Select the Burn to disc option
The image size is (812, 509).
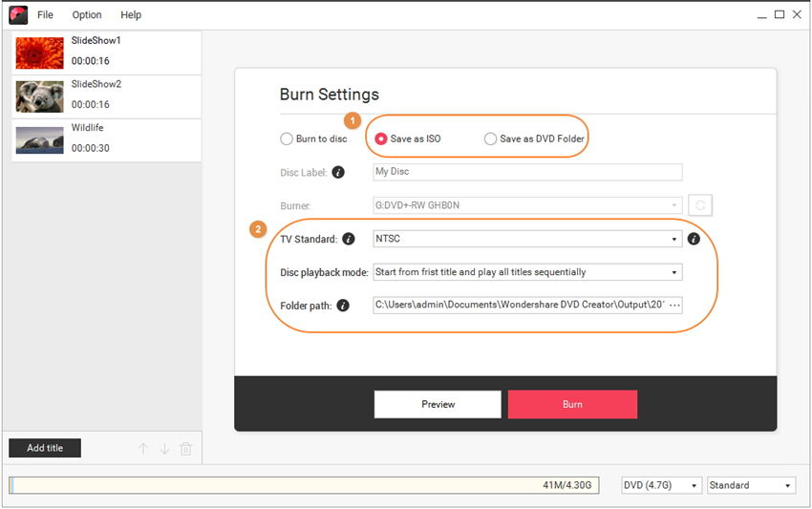(287, 138)
